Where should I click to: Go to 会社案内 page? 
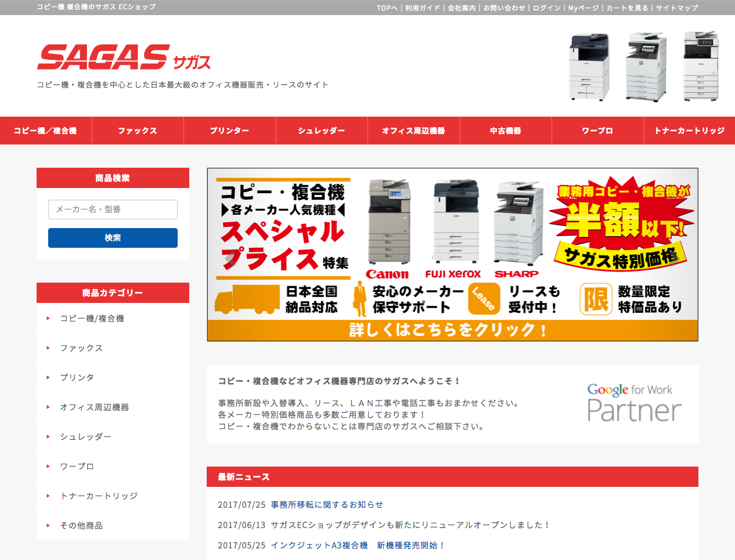click(462, 8)
